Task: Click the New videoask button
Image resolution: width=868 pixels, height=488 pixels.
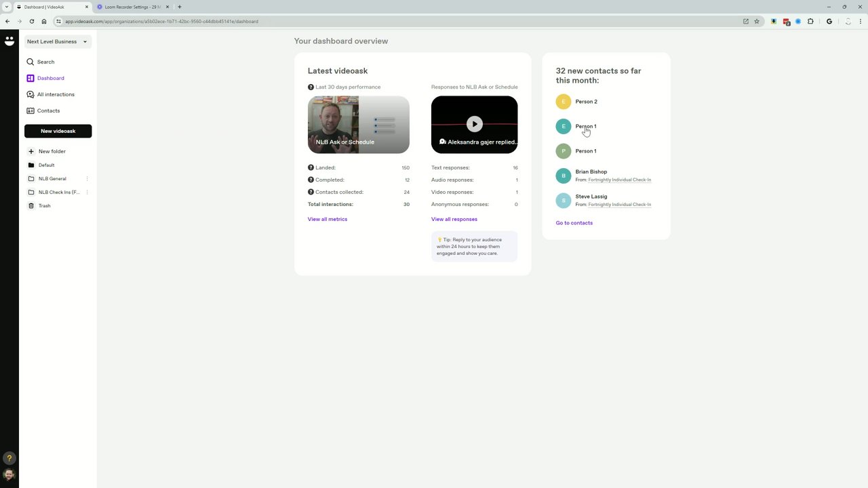Action: point(58,131)
